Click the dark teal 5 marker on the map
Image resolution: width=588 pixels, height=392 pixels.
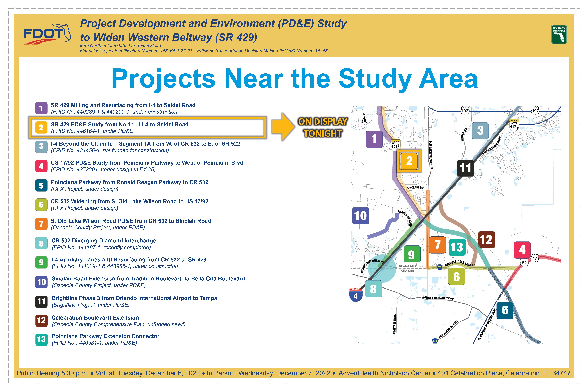point(505,310)
